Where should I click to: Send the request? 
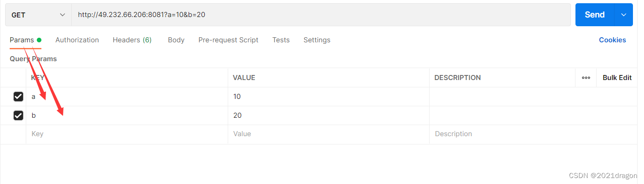coord(594,15)
